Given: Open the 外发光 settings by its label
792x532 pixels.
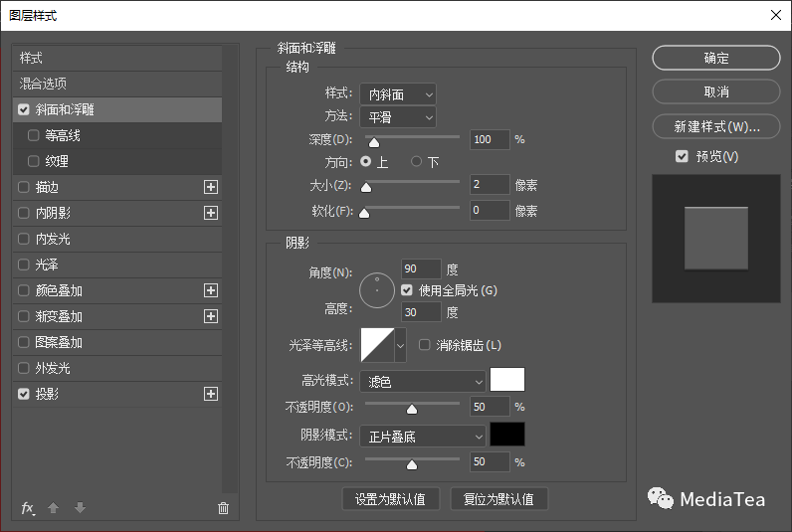Looking at the screenshot, I should [53, 368].
